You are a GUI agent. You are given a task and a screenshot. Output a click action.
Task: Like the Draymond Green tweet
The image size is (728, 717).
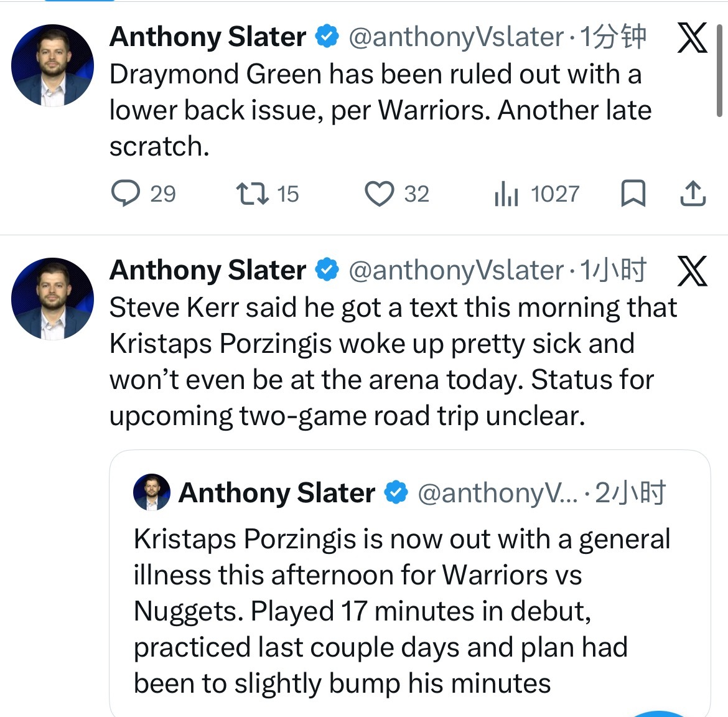click(x=379, y=194)
